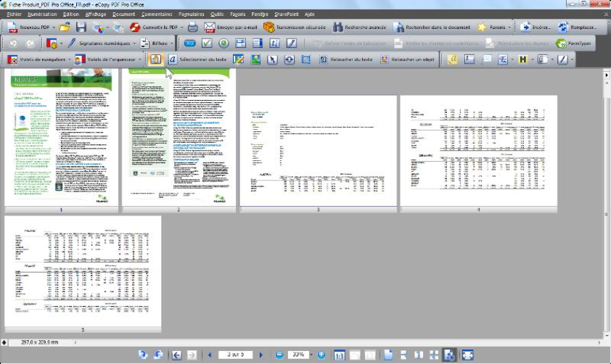Click the Insérer... button
The width and height of the screenshot is (611, 364).
(x=536, y=28)
